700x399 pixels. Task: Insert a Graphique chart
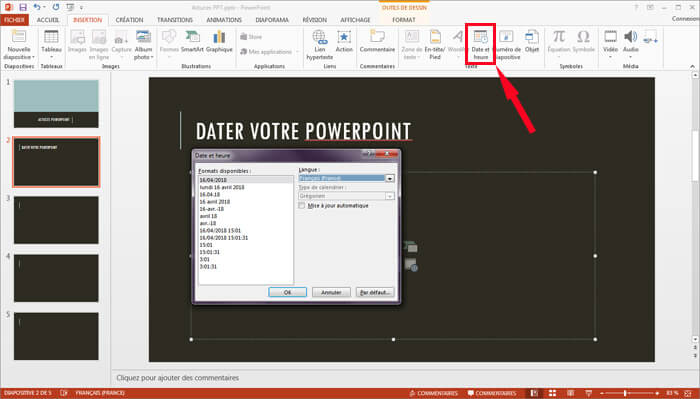point(219,41)
